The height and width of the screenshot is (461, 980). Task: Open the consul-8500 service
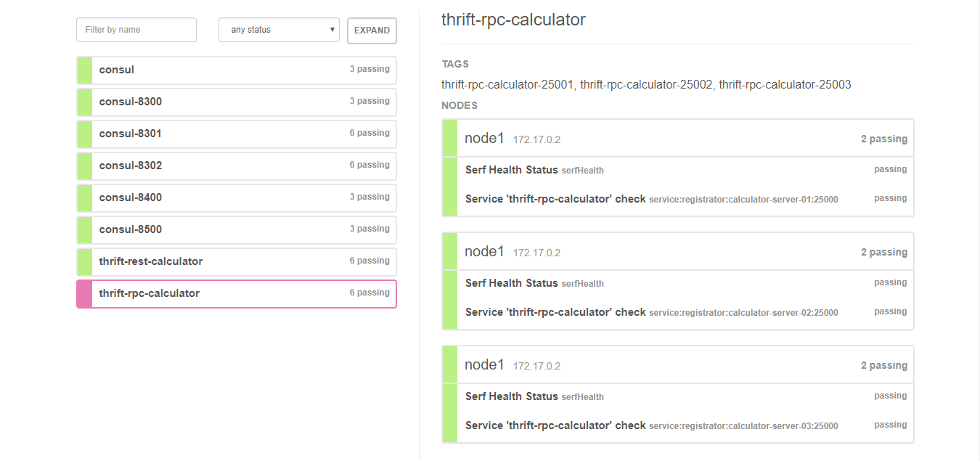pyautogui.click(x=237, y=229)
